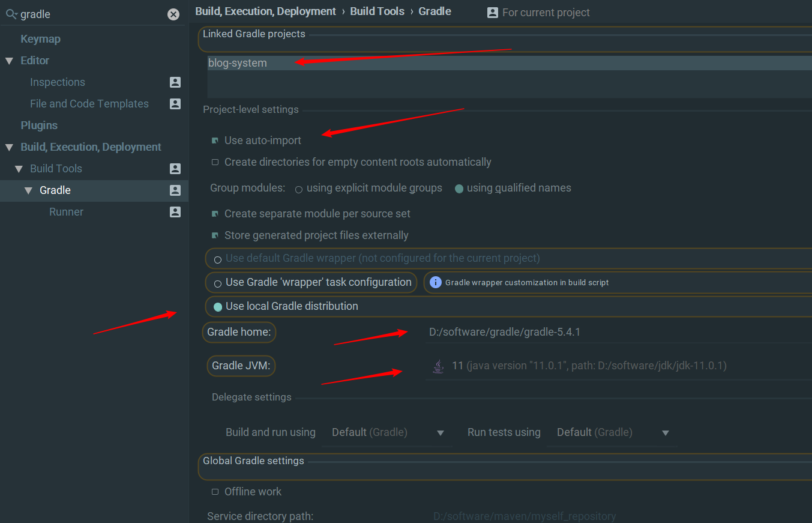812x523 pixels.
Task: Click the project-scope icon beside Gradle
Action: click(x=175, y=190)
